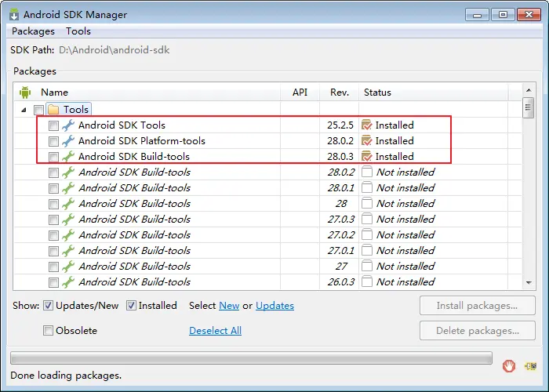Click the API column header
Viewport: 549px width, 392px height.
pyautogui.click(x=300, y=93)
